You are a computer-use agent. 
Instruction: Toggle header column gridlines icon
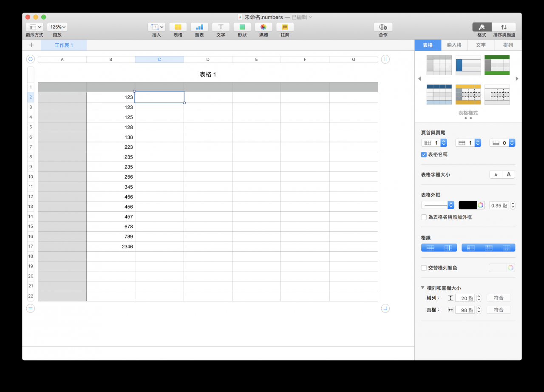(470, 248)
